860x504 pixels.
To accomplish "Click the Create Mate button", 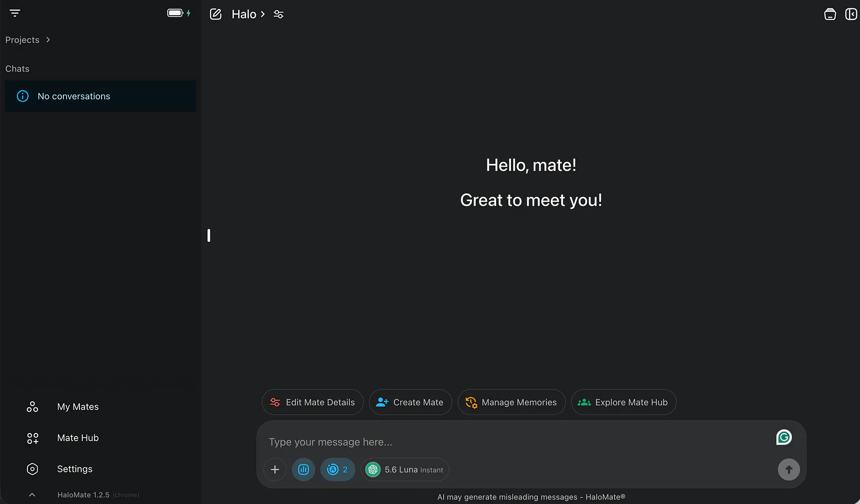I will click(410, 402).
